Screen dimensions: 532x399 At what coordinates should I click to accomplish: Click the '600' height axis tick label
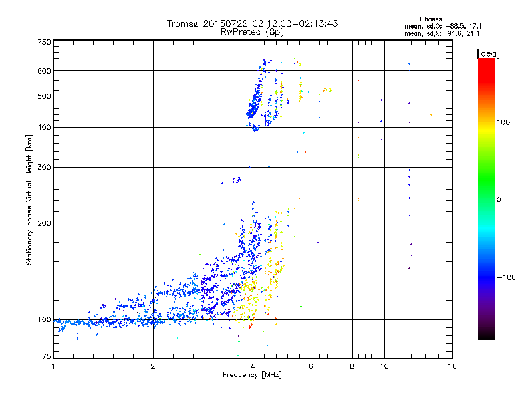click(45, 71)
